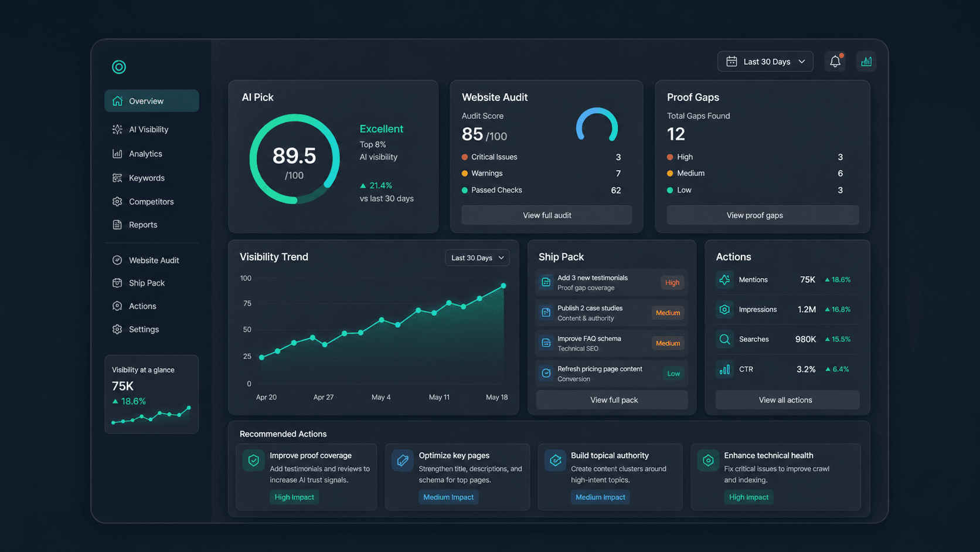Click the AI Visibility sparkle icon
This screenshot has width=980, height=552.
click(x=117, y=129)
